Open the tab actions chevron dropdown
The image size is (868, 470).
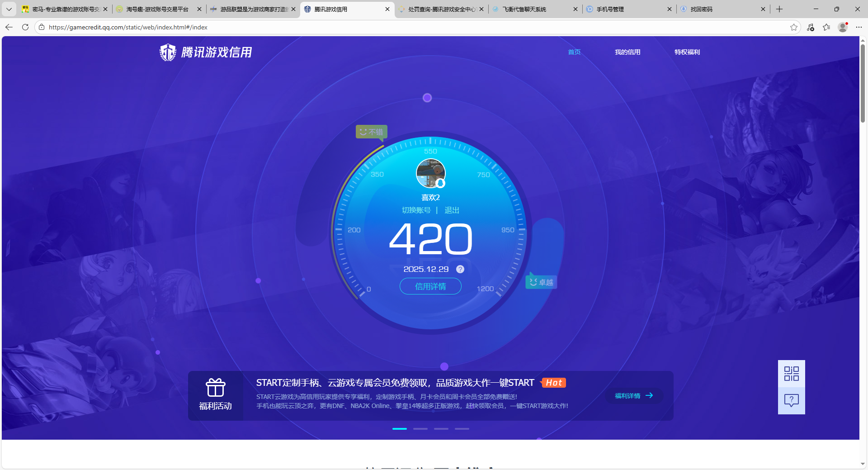pyautogui.click(x=9, y=9)
